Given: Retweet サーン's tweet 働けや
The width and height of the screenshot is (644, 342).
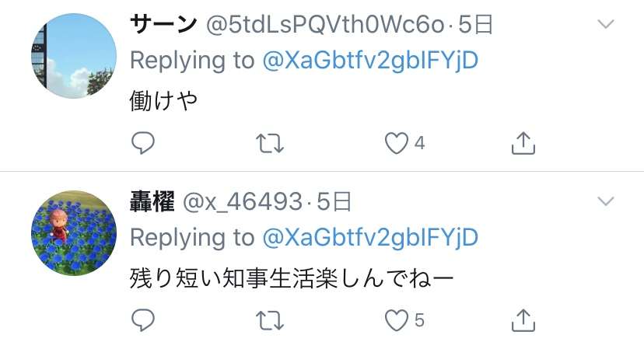Looking at the screenshot, I should [x=270, y=143].
